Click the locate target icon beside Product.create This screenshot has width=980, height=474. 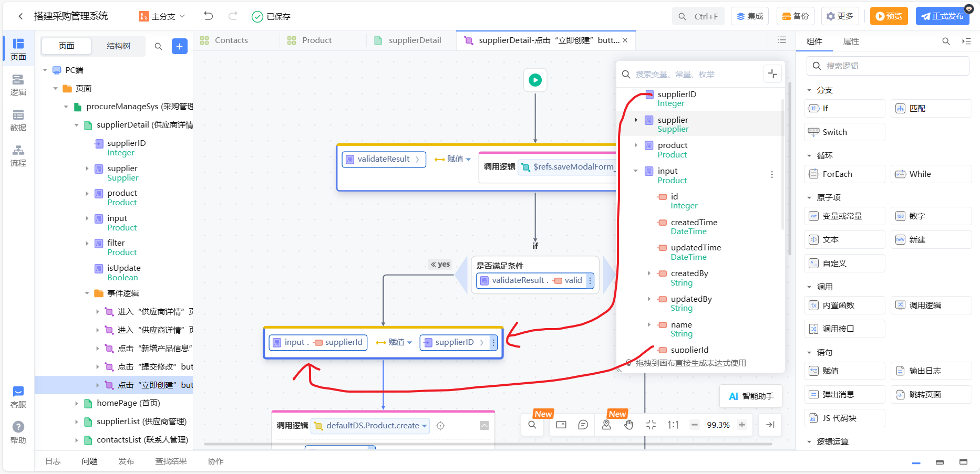click(441, 426)
